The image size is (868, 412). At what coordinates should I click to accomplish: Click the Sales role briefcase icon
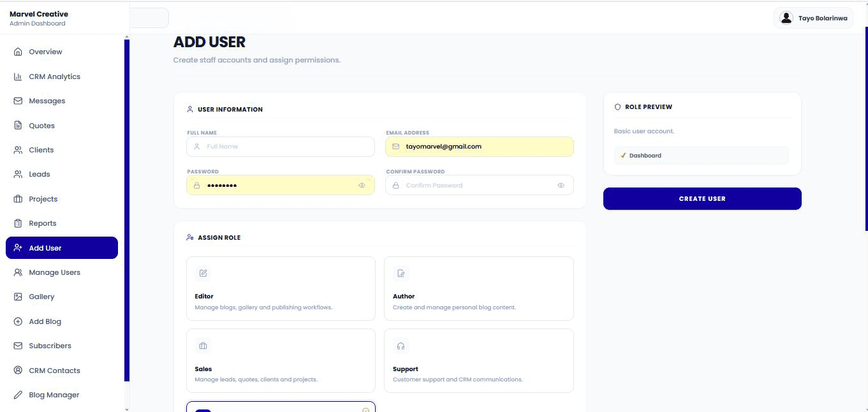(x=203, y=346)
